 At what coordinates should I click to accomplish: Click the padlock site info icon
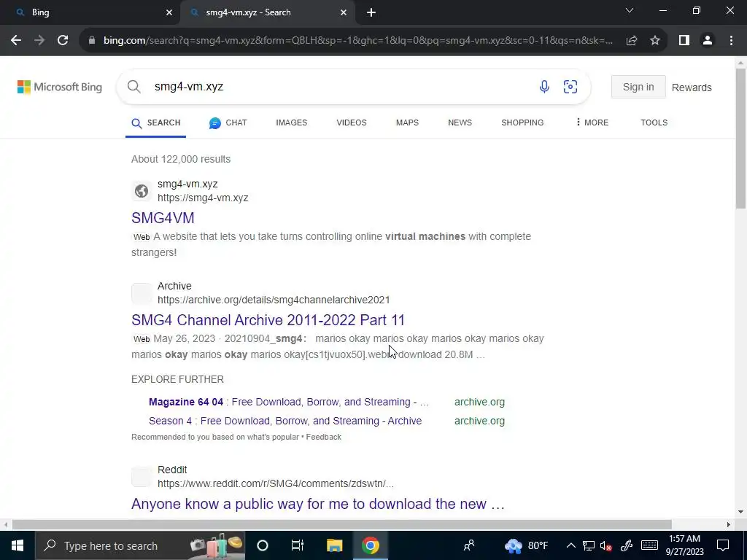[91, 41]
